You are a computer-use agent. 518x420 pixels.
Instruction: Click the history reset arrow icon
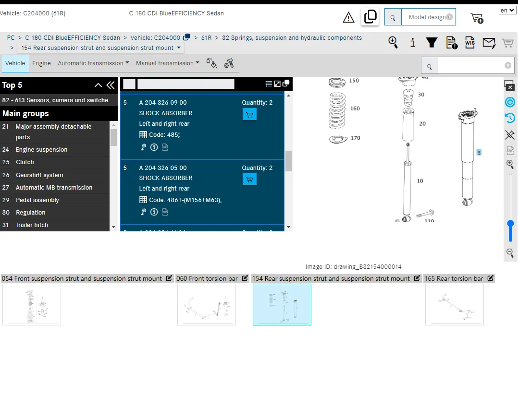[510, 118]
